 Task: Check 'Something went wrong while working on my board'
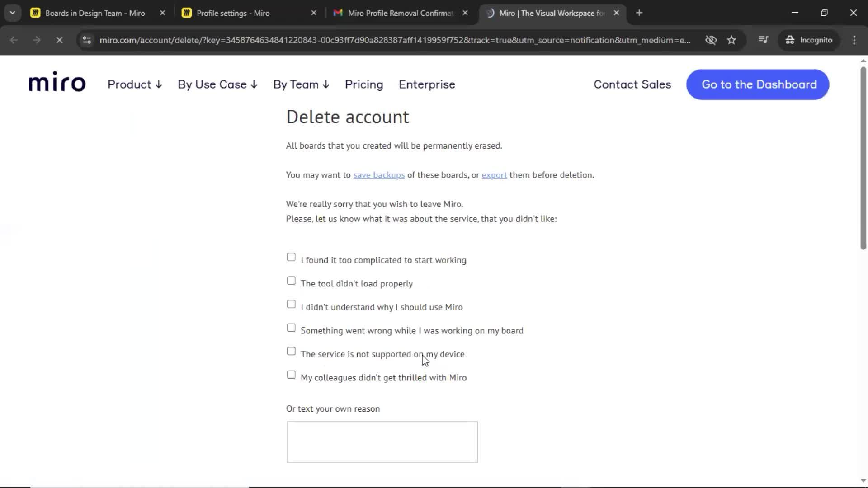click(x=291, y=328)
